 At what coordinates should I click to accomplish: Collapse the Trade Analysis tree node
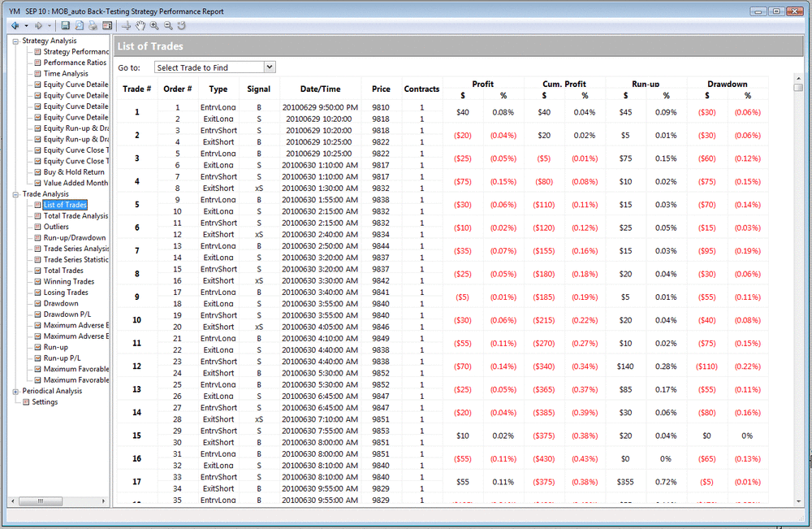coord(15,194)
